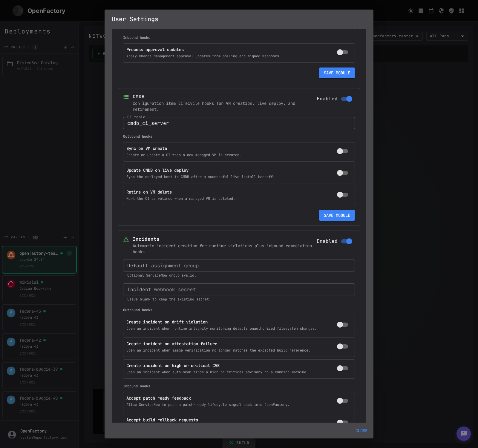Open the dashboard layout icon top right

click(462, 11)
